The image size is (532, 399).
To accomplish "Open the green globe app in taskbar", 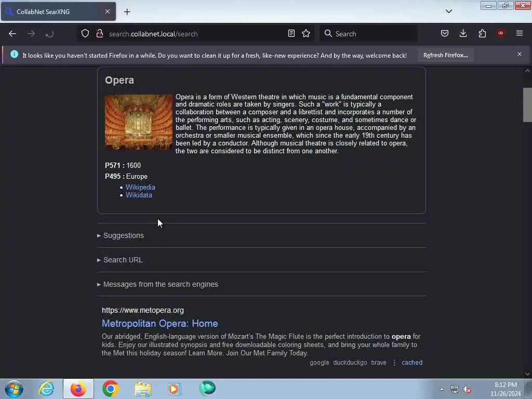I will (x=207, y=388).
